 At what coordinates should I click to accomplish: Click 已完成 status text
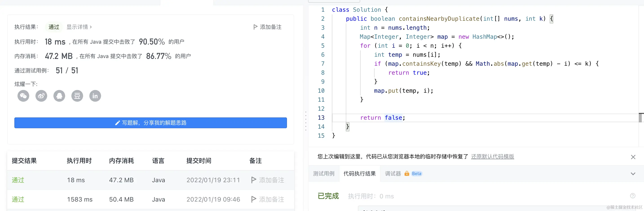pos(328,196)
